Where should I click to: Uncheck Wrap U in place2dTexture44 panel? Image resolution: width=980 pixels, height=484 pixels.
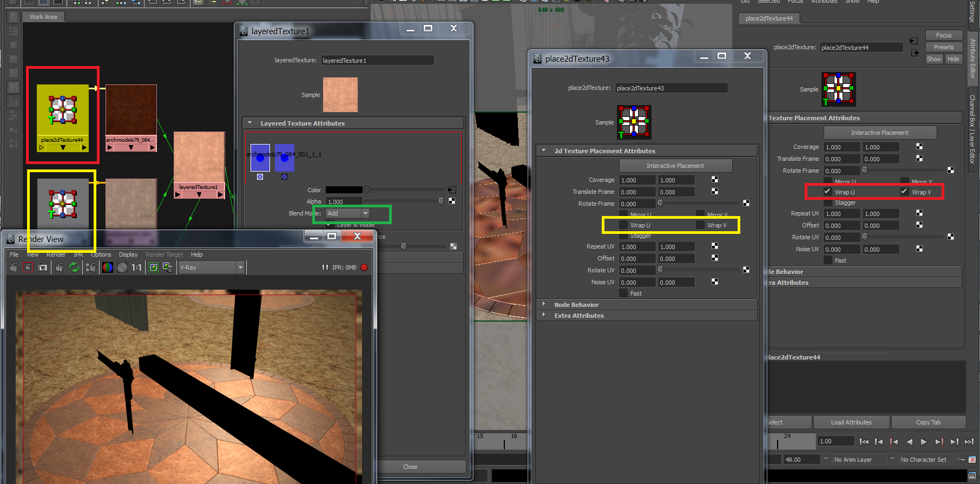pyautogui.click(x=827, y=192)
